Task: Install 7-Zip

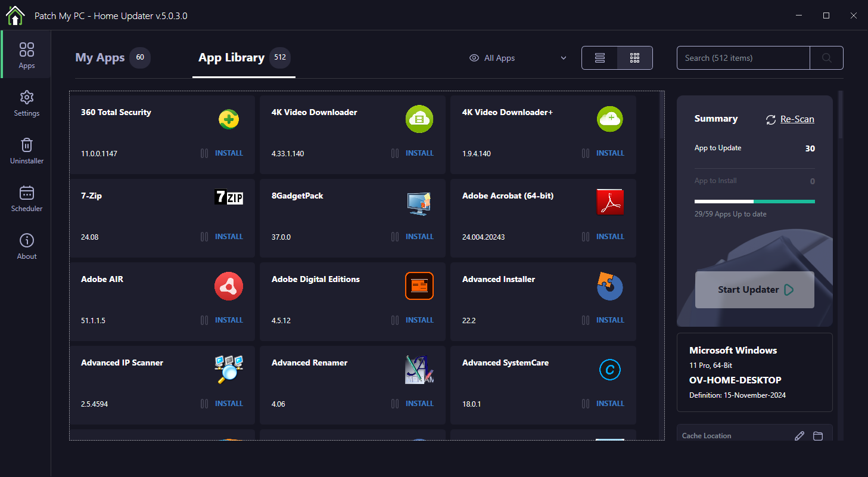Action: click(229, 237)
